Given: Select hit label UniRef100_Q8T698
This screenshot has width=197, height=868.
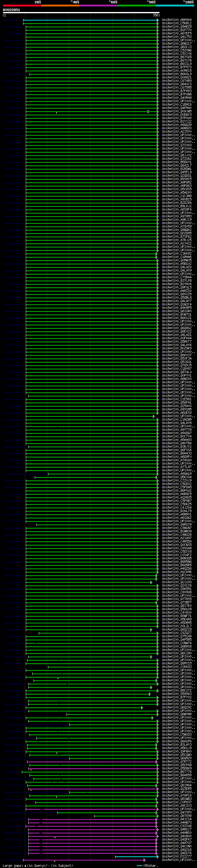Looking at the screenshot, I should [x=176, y=816].
